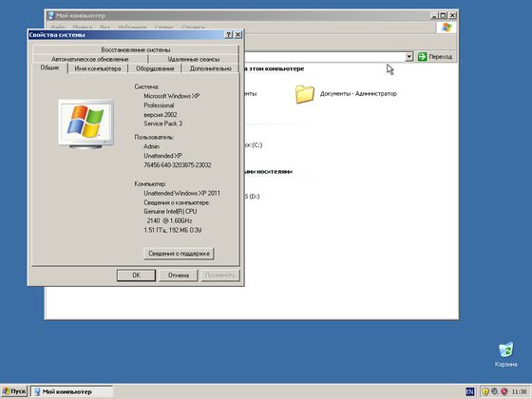Open the Удаленные сеансы tab
The image size is (532, 399).
pyautogui.click(x=194, y=59)
